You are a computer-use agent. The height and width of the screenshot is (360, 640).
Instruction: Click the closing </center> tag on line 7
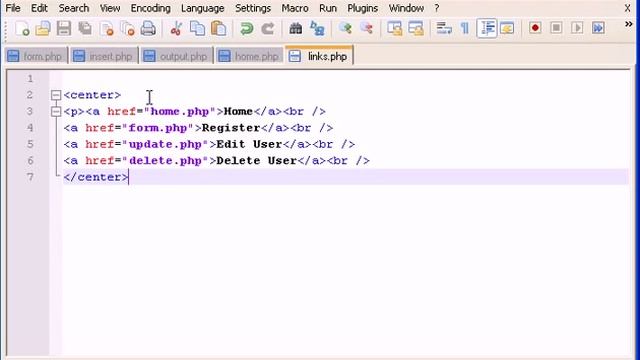96,177
